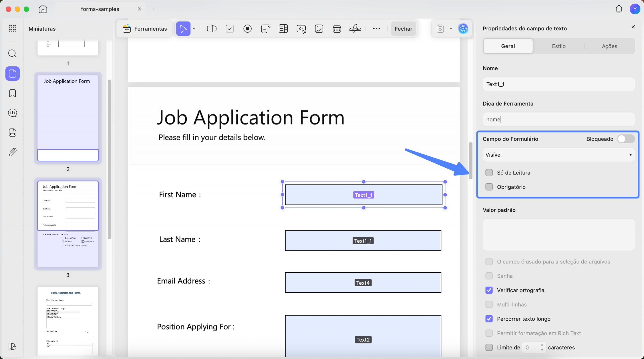Select the Last Name text field
The image size is (644, 359).
click(x=363, y=241)
